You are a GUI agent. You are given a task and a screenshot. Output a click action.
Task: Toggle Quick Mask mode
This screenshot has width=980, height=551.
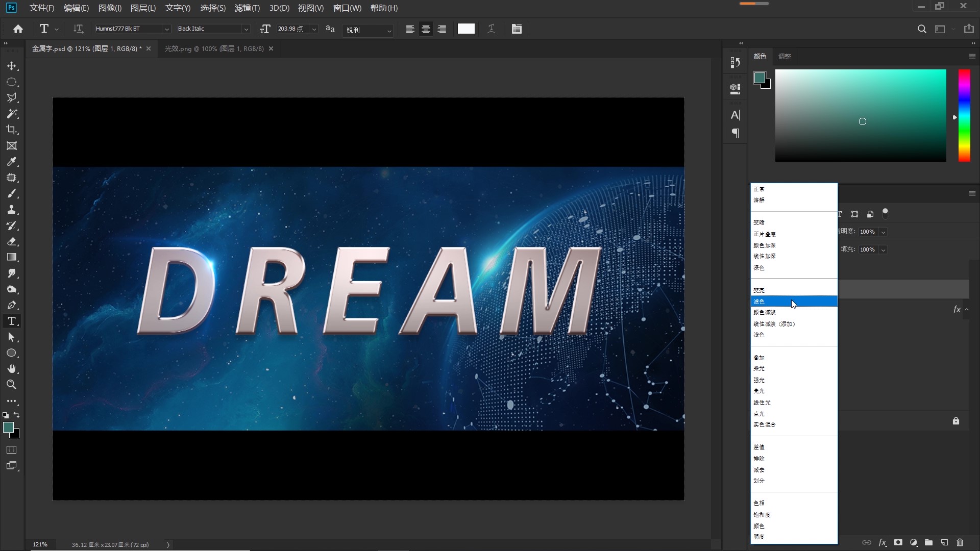pos(12,450)
